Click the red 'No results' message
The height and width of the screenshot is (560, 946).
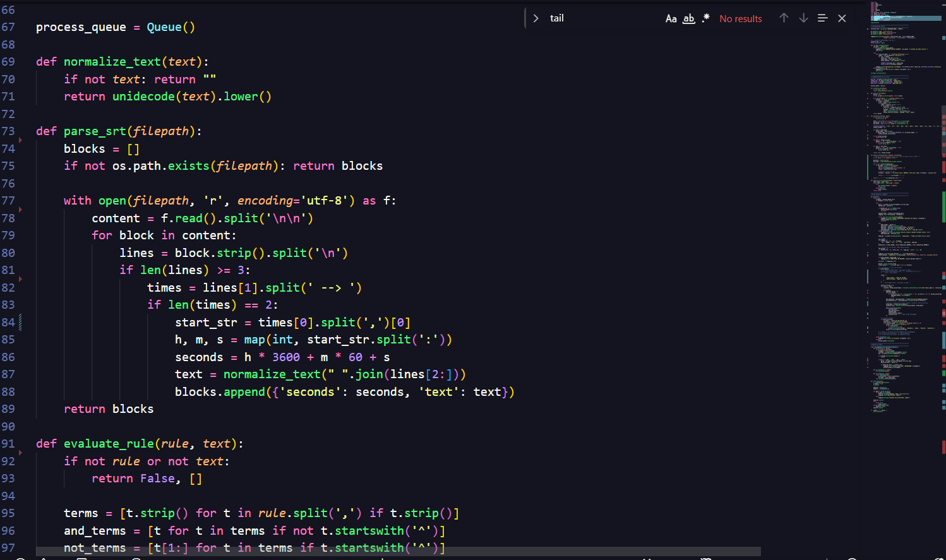tap(741, 19)
